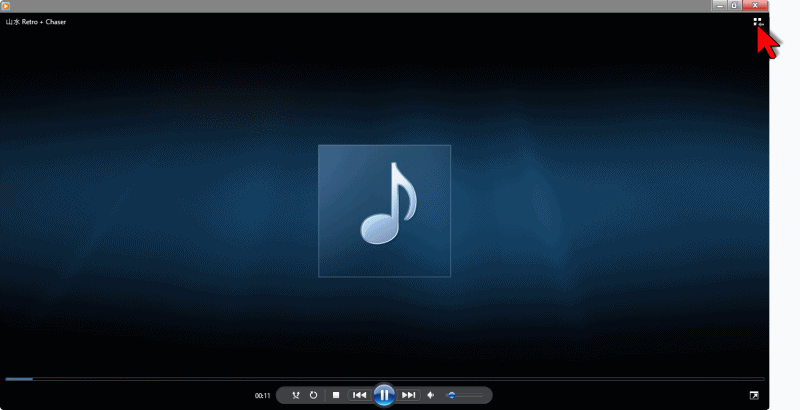The width and height of the screenshot is (800, 410).
Task: Open the Windows Media Player title icon
Action: [x=6, y=6]
